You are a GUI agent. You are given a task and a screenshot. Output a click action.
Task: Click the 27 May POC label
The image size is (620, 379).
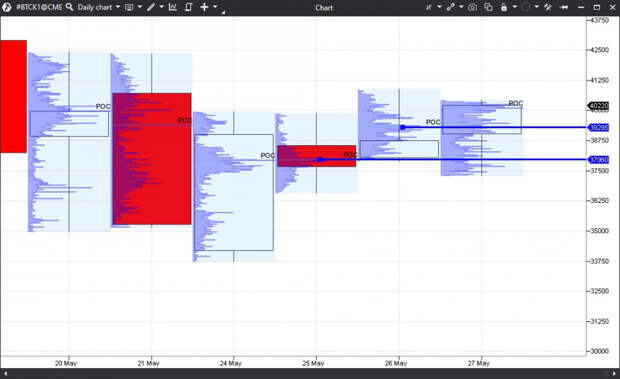pos(516,104)
